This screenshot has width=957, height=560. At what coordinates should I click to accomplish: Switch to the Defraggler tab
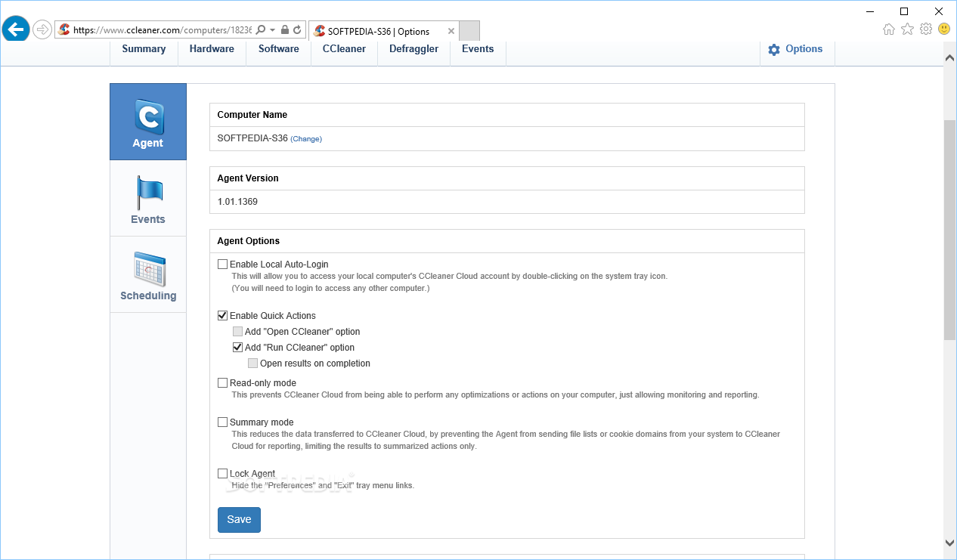point(413,49)
